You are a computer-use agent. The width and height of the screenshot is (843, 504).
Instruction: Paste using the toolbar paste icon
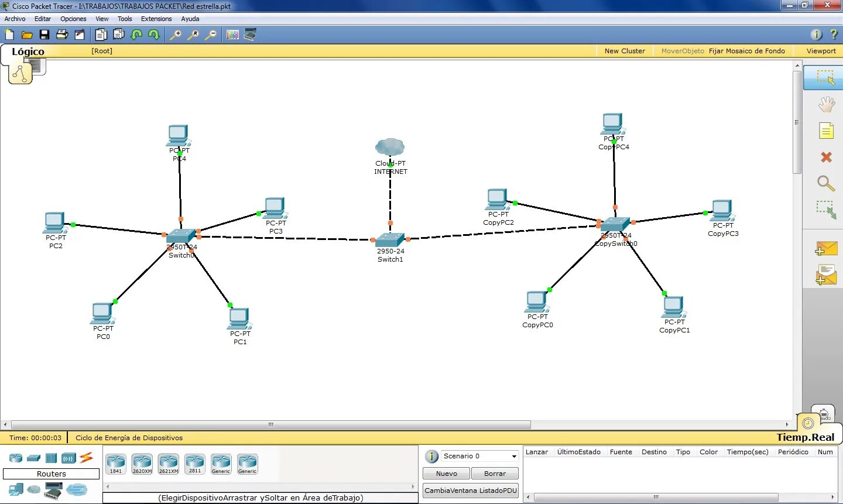(119, 35)
